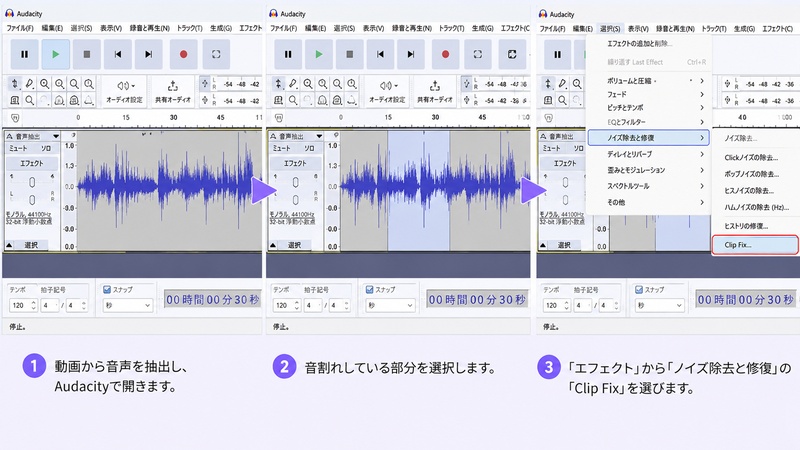800x450 pixels.
Task: Open timeline options in the step 1 window
Action: [15, 118]
